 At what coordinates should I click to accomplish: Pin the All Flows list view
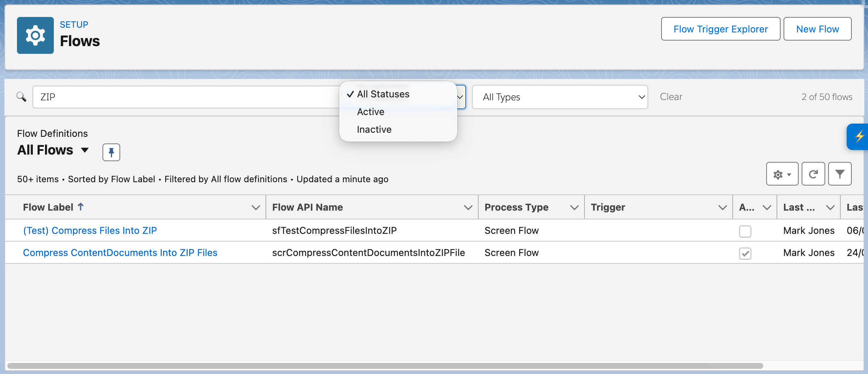[111, 152]
